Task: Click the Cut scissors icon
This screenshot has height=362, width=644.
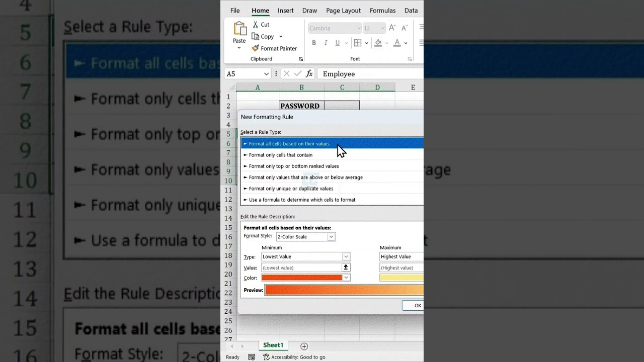Action: pyautogui.click(x=256, y=24)
